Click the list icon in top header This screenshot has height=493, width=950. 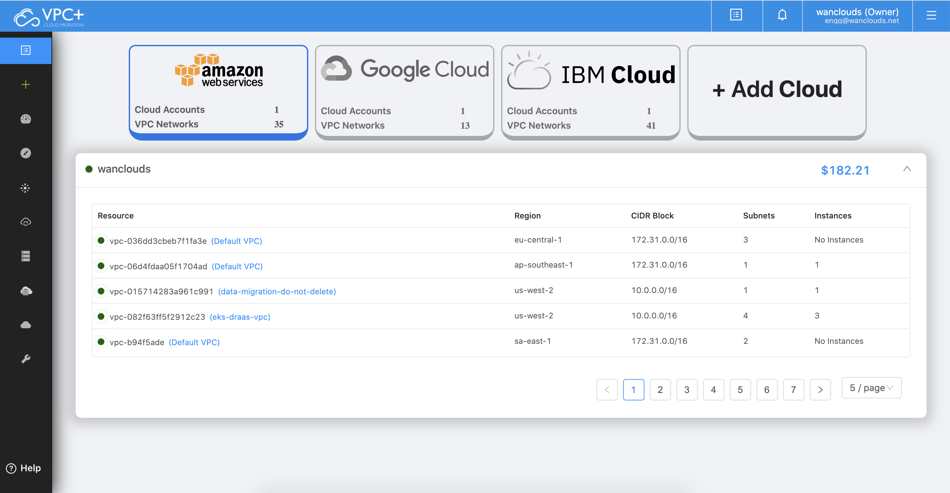(736, 15)
